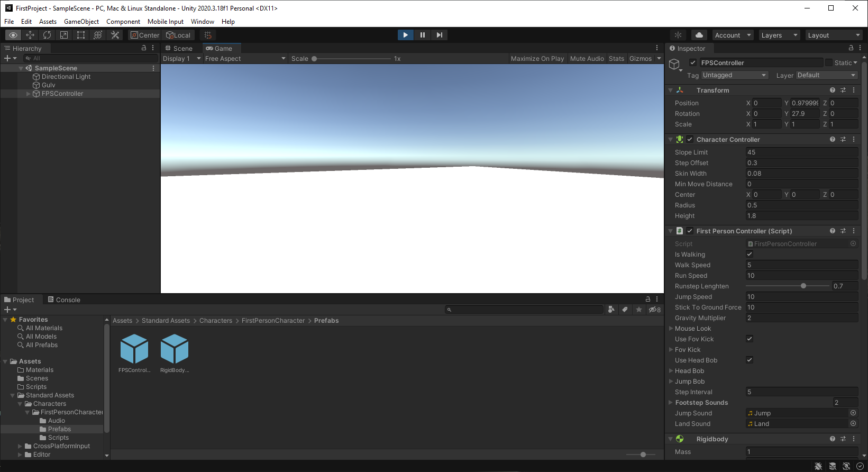Search assets by type
The height and width of the screenshot is (472, 868).
click(x=611, y=310)
